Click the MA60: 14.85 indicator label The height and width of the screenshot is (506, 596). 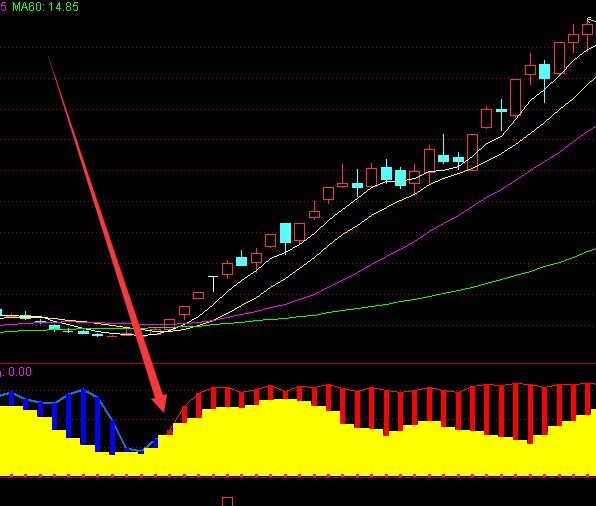pos(45,6)
